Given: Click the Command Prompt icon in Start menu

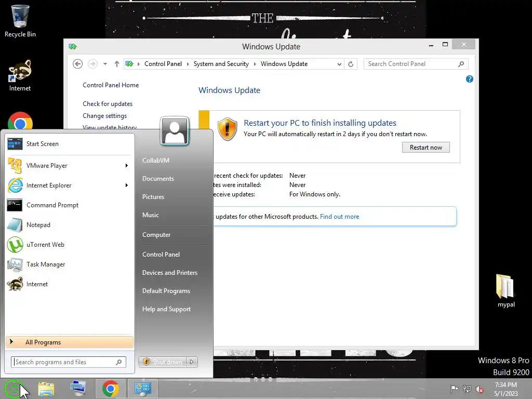Looking at the screenshot, I should pyautogui.click(x=15, y=205).
